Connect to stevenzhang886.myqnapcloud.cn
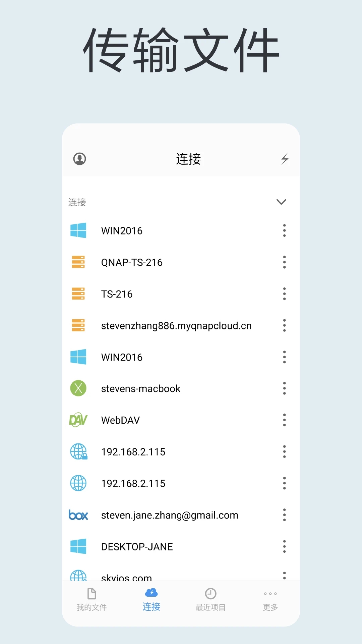This screenshot has height=644, width=362. 176,326
